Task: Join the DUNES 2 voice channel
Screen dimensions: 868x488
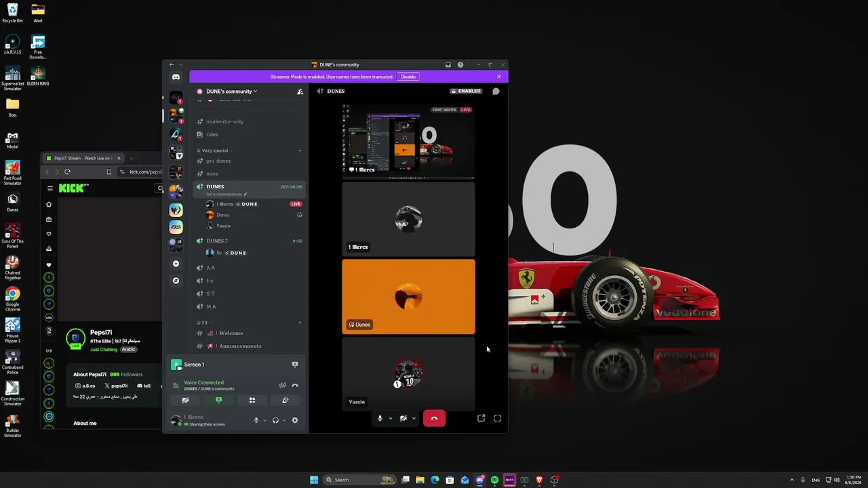Action: click(249, 241)
